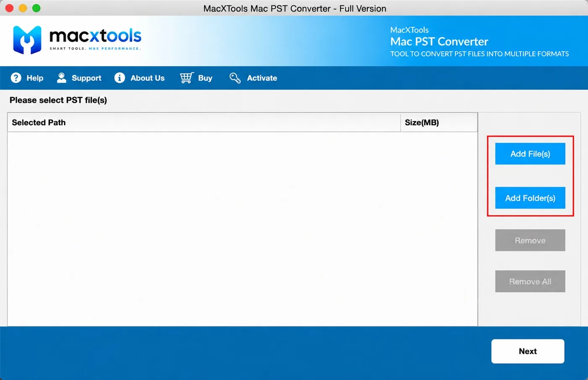
Task: Select the Activate menu label
Action: coord(262,78)
